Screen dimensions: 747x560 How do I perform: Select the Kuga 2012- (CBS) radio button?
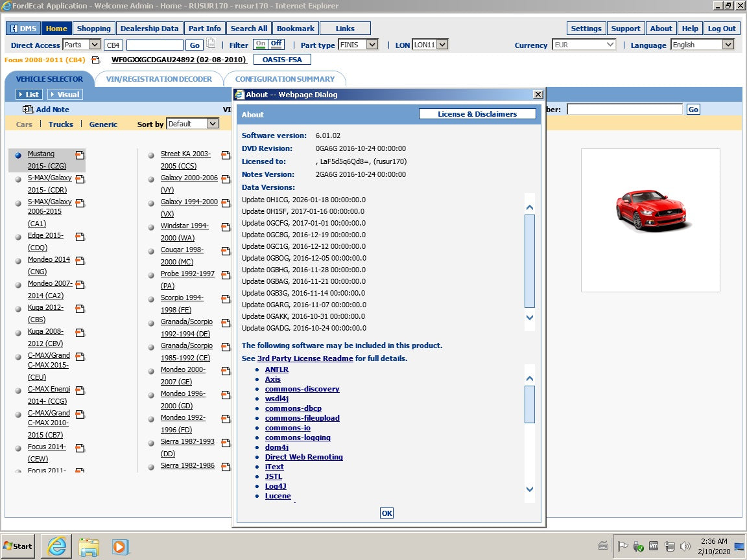pos(18,308)
